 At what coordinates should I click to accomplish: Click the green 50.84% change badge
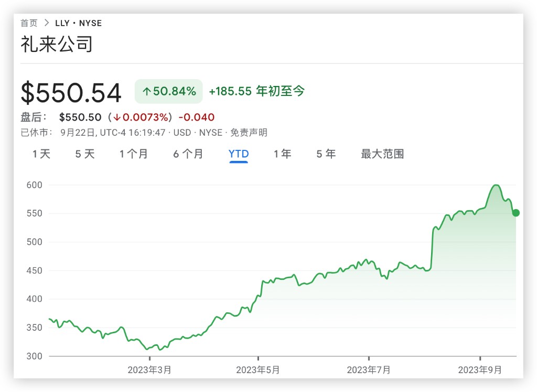[x=169, y=91]
